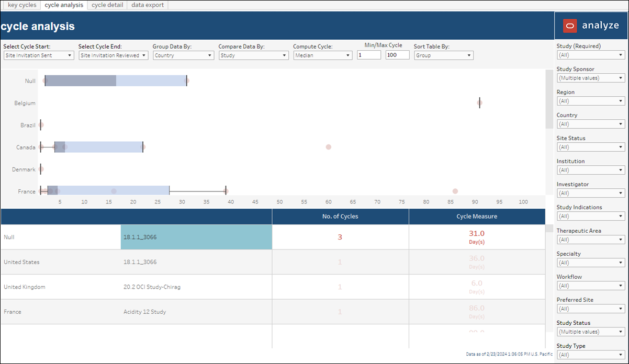
Task: Switch to the cycle detail tab
Action: click(107, 5)
